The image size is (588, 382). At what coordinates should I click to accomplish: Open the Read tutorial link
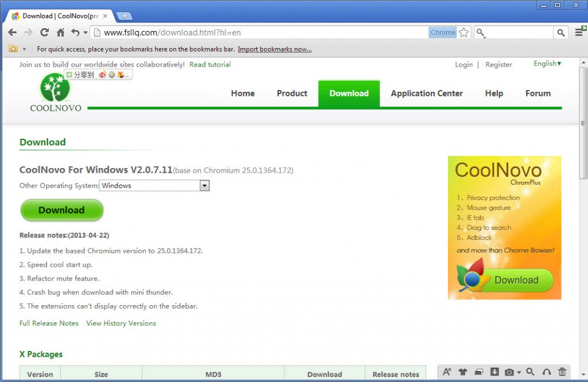[210, 64]
